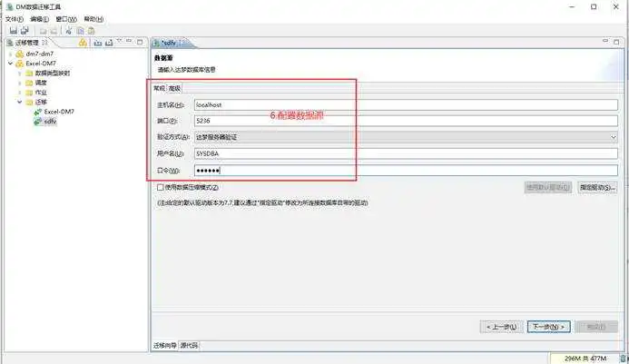This screenshot has height=364, width=629.
Task: Click the garbage collector trash icon in status bar
Action: (624, 359)
